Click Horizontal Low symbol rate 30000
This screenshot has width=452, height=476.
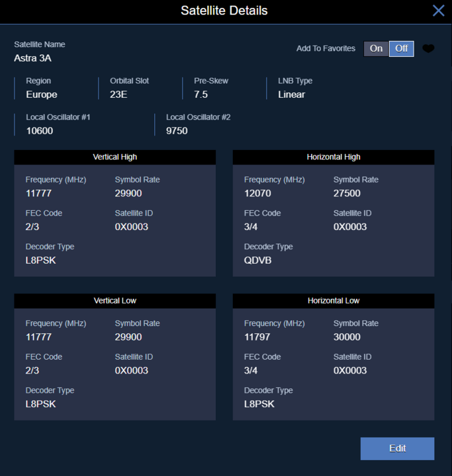[x=347, y=337]
